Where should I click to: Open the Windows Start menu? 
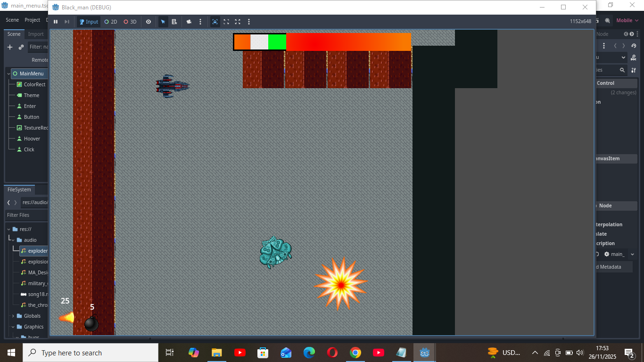[11, 353]
